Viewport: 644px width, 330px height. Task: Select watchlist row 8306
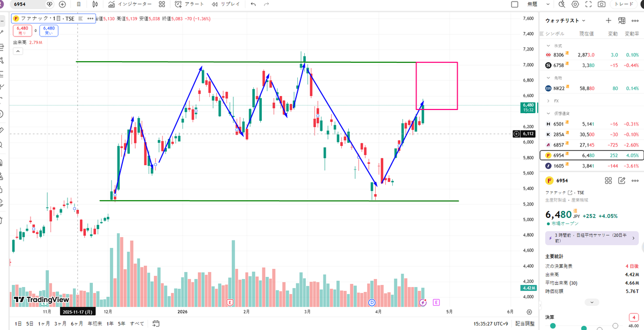click(x=592, y=55)
